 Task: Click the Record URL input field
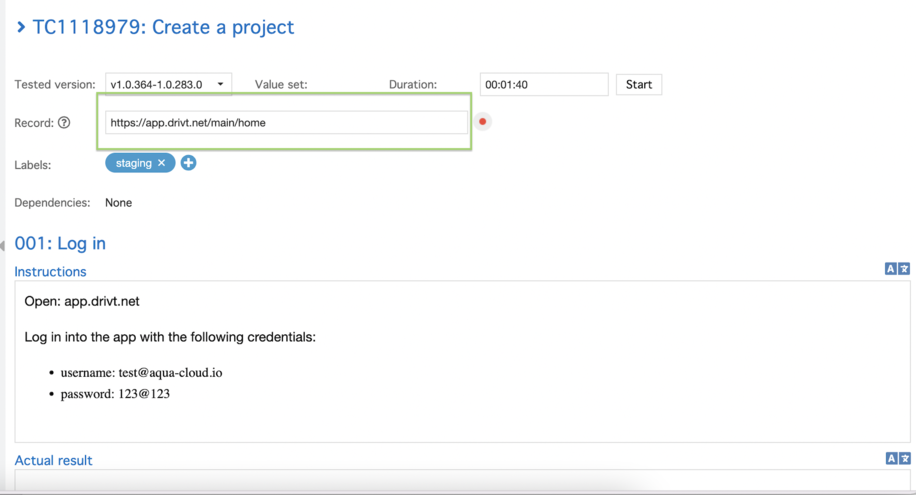286,123
